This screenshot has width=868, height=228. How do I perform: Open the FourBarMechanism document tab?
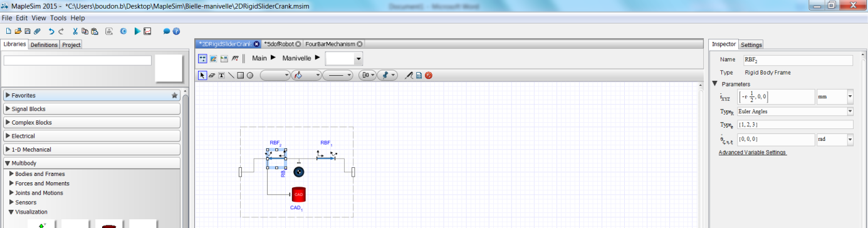(330, 44)
